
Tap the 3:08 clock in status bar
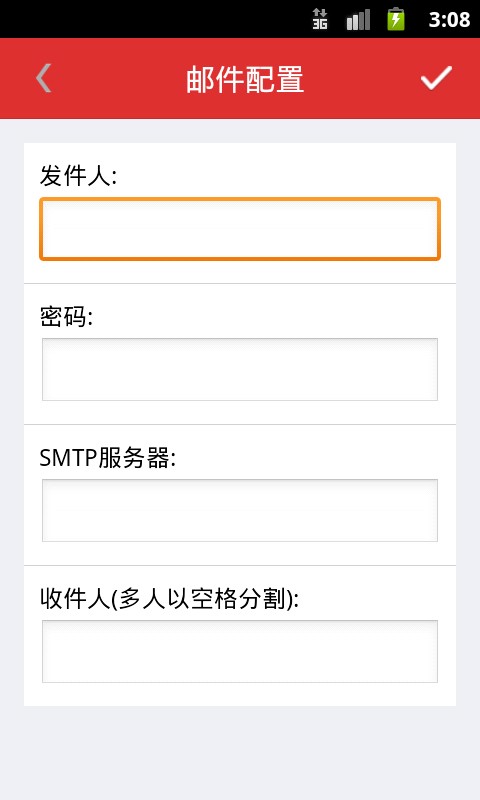coord(449,19)
